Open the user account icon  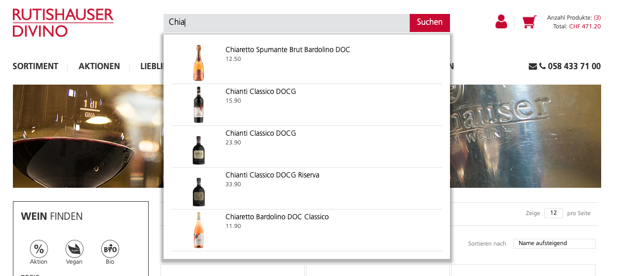(x=501, y=22)
